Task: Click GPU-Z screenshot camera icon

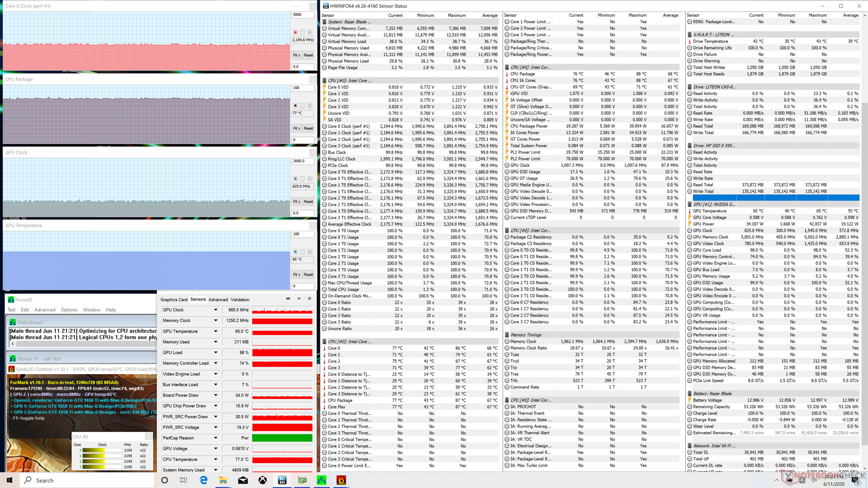Action: (x=288, y=299)
